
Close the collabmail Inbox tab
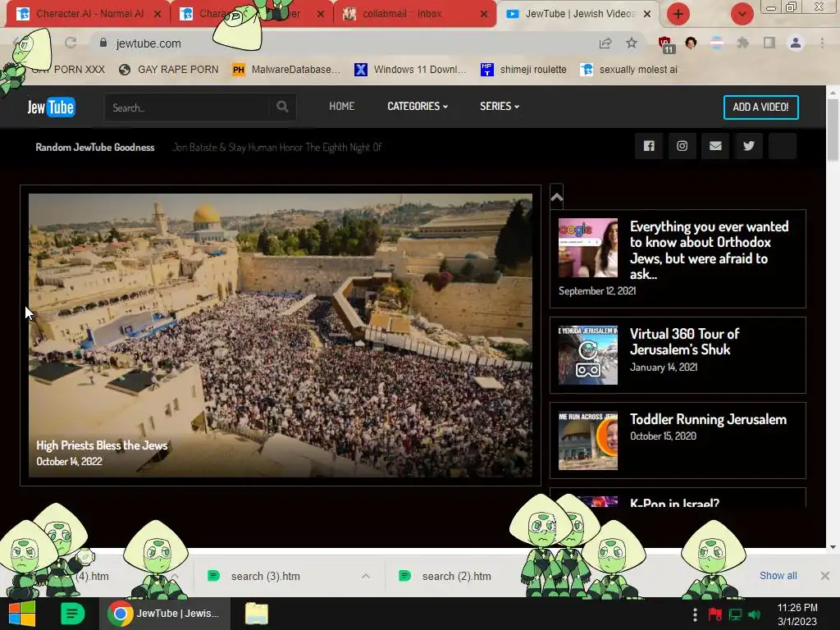484,14
